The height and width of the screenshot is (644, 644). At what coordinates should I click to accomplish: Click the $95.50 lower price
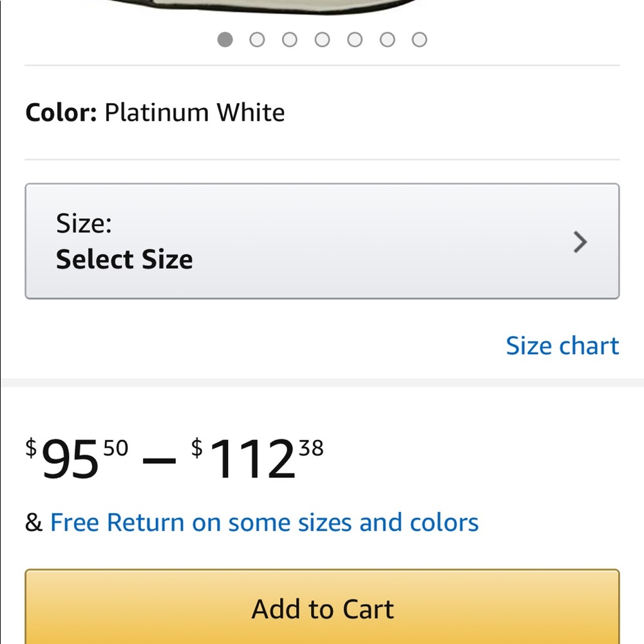(x=76, y=459)
